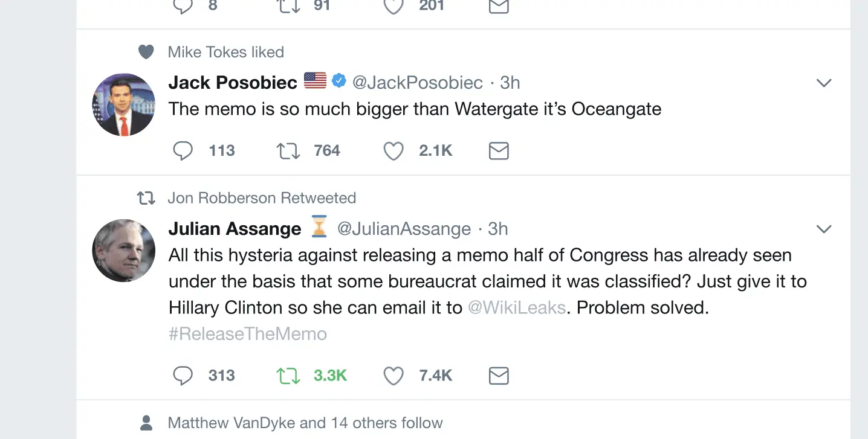
Task: Open Jack Posobiec tweet timestamp 3h
Action: tap(510, 82)
